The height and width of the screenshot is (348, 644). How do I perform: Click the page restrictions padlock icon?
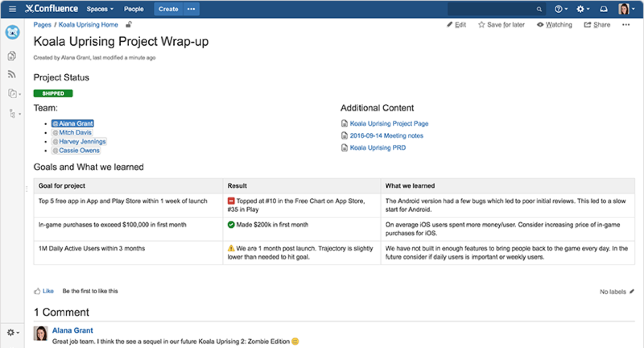(128, 24)
